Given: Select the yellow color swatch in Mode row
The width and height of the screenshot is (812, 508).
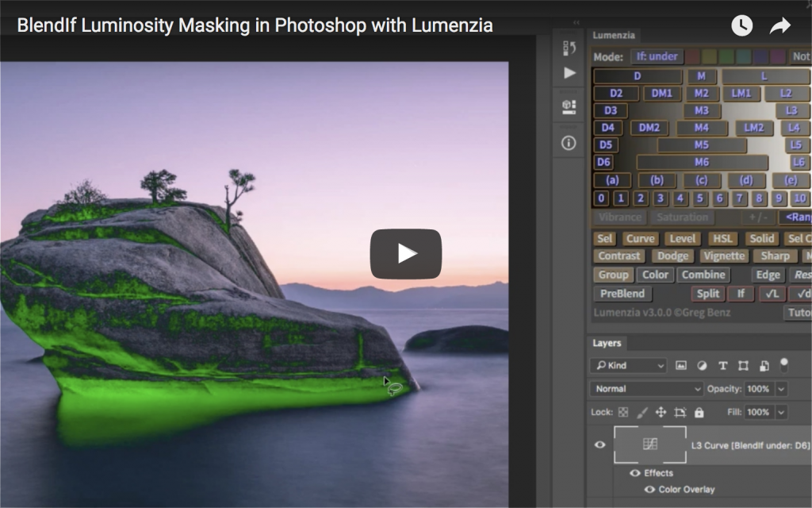Looking at the screenshot, I should [x=710, y=56].
